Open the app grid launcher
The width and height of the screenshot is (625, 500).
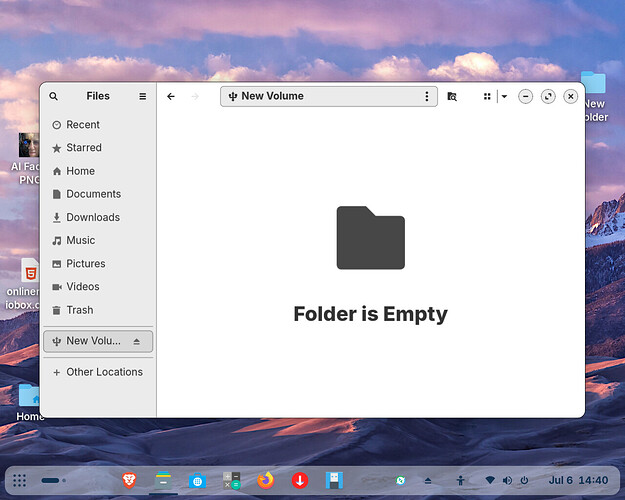(19, 480)
